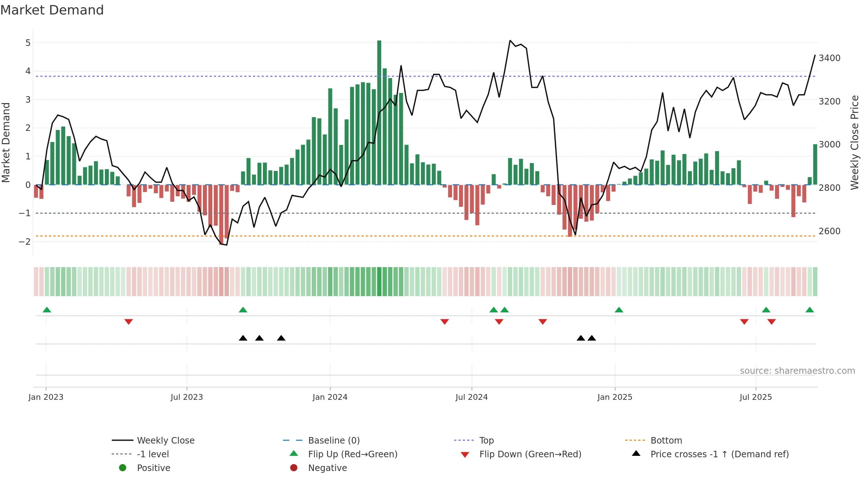The width and height of the screenshot is (868, 488).
Task: Click the third black price-cross marker in late 2023
Action: (x=281, y=338)
